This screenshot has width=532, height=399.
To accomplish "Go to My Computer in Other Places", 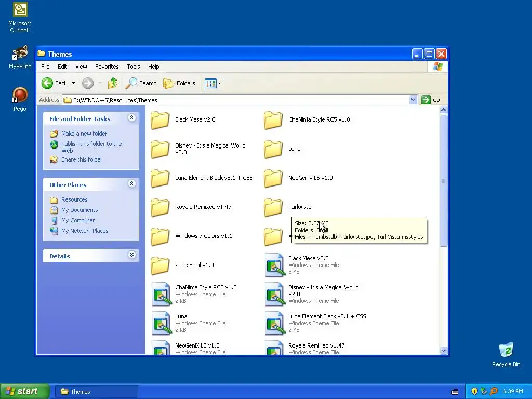I will point(78,220).
